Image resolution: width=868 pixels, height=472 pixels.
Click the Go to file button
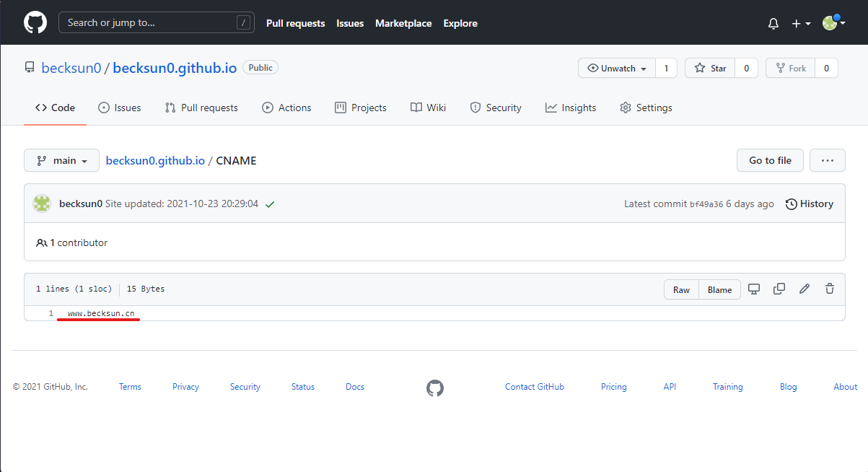click(770, 160)
